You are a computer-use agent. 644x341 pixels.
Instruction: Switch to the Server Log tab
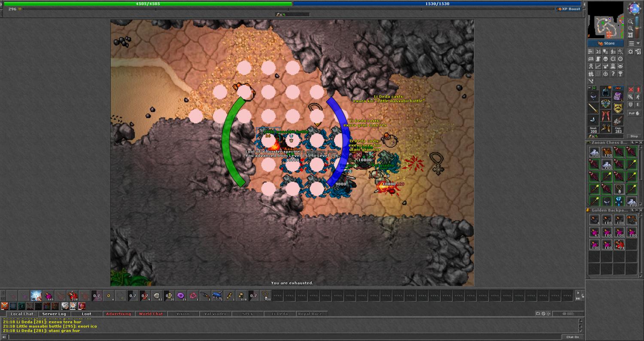pos(54,314)
